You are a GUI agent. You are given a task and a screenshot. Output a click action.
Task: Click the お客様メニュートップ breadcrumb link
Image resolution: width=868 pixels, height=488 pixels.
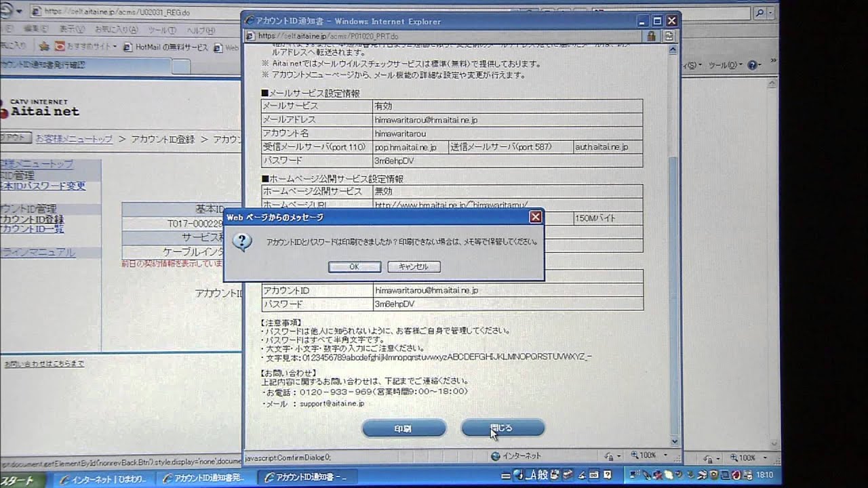(73, 139)
